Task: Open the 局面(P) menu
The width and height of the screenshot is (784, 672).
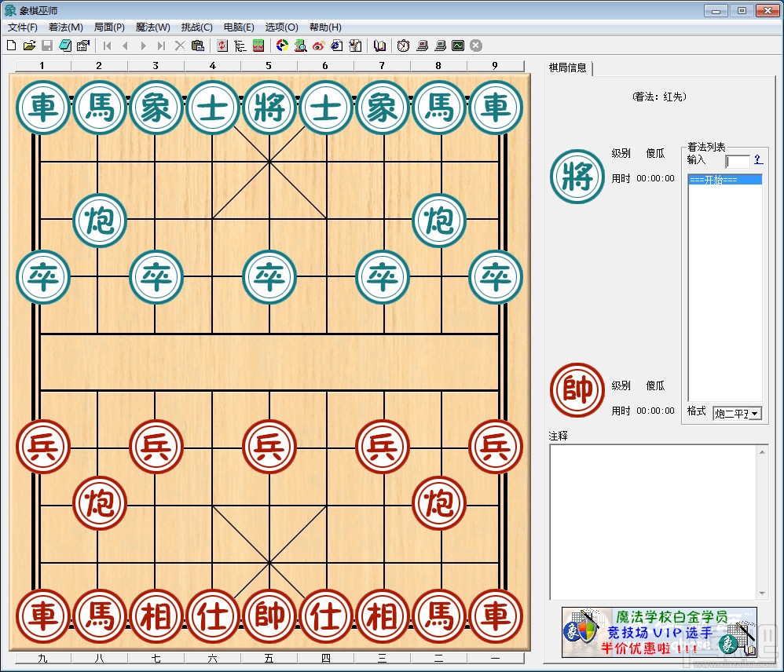Action: click(109, 27)
